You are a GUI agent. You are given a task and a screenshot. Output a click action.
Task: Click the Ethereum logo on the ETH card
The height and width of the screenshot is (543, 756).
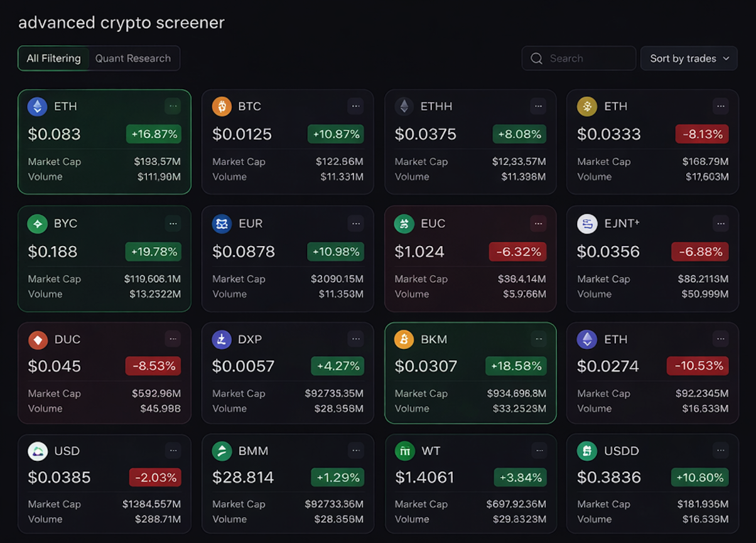click(36, 106)
